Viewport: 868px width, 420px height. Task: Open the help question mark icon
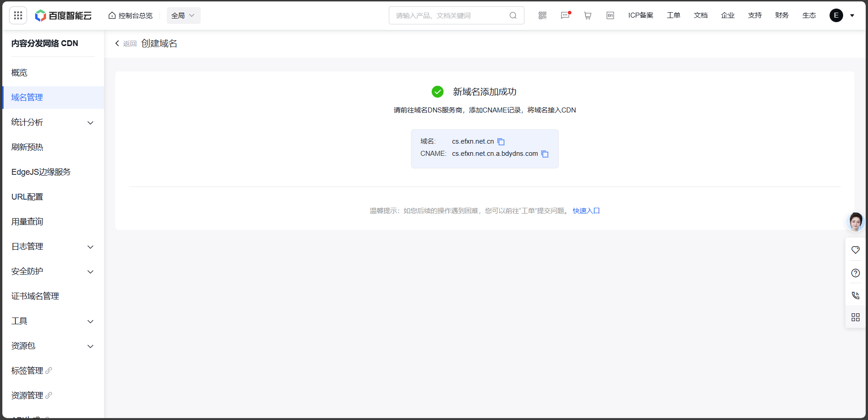coord(855,273)
